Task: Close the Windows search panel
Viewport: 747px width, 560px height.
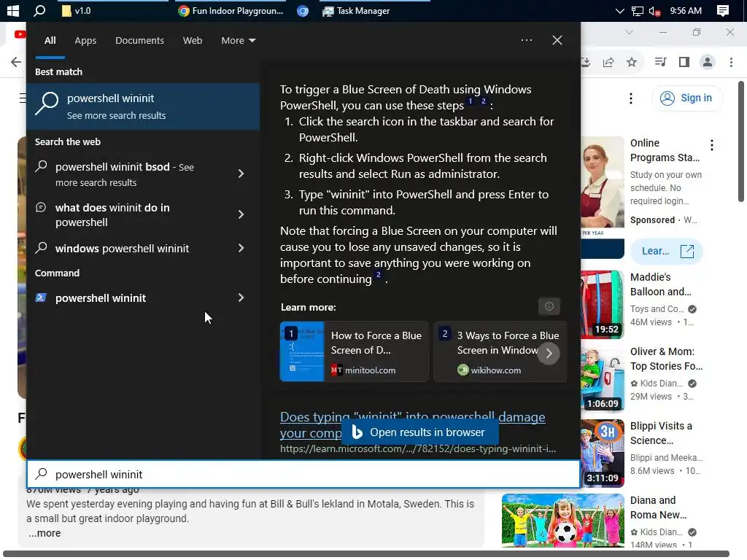Action: coord(557,40)
